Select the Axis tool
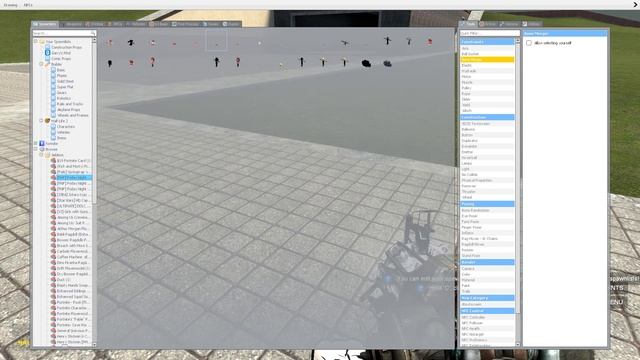The height and width of the screenshot is (360, 640). pos(487,49)
